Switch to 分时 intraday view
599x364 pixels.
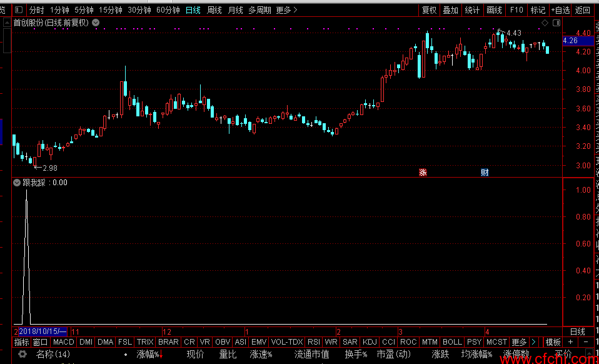click(x=36, y=10)
